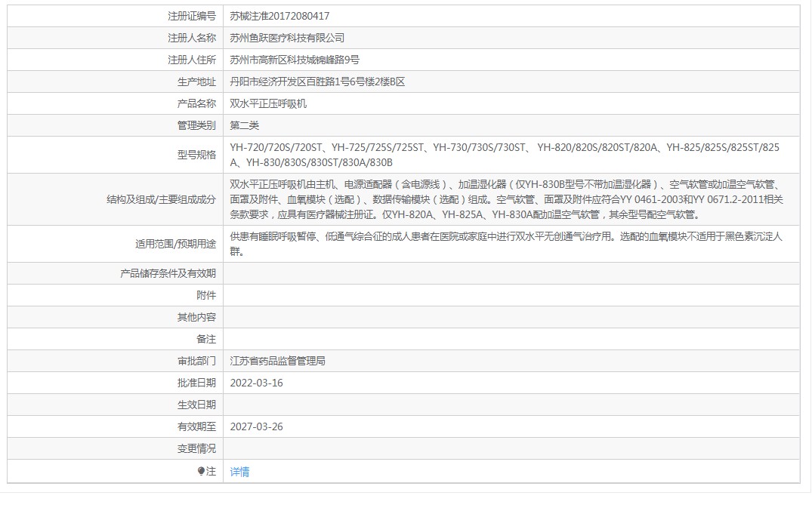
Task: Click the 审批部门 label
Action: pos(196,361)
